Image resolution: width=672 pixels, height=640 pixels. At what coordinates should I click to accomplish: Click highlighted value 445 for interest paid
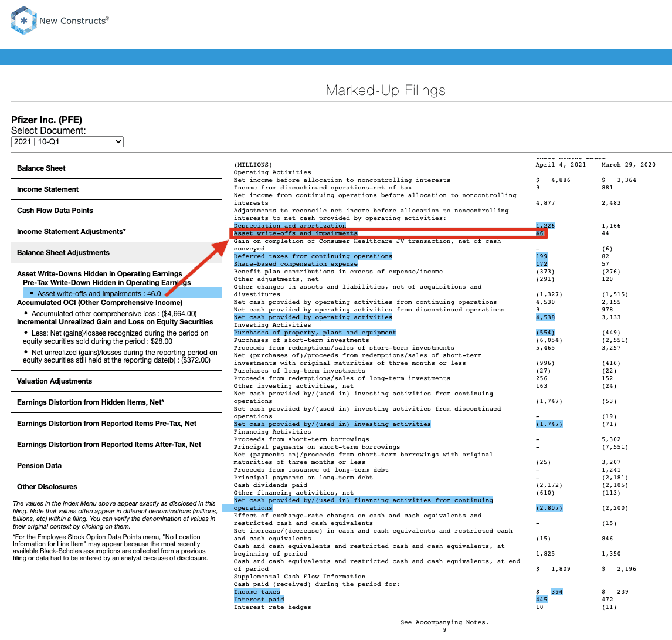click(542, 600)
